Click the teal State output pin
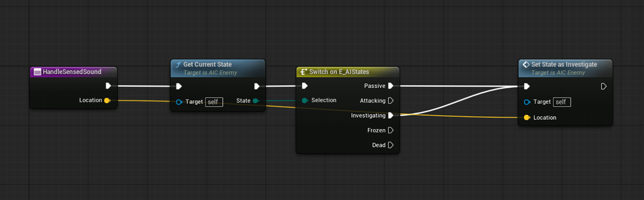Viewport: 644px width, 200px height. [x=255, y=101]
